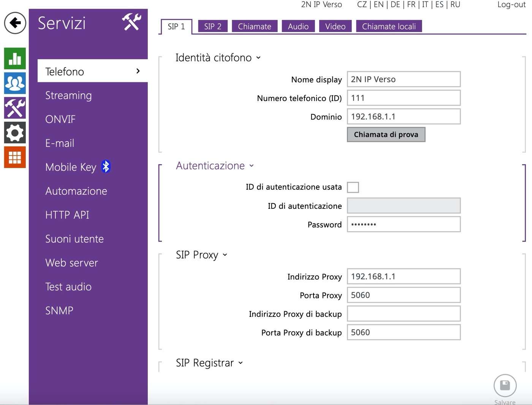Open the system gear icon
Viewport: 532px width, 405px height.
15,132
